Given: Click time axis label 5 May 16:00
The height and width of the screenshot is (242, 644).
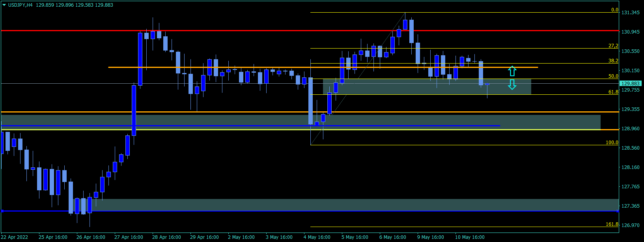Looking at the screenshot, I should tap(355, 237).
